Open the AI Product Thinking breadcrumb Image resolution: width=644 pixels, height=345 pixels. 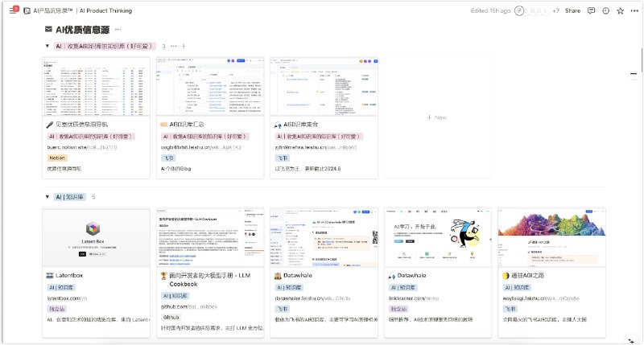[82, 11]
